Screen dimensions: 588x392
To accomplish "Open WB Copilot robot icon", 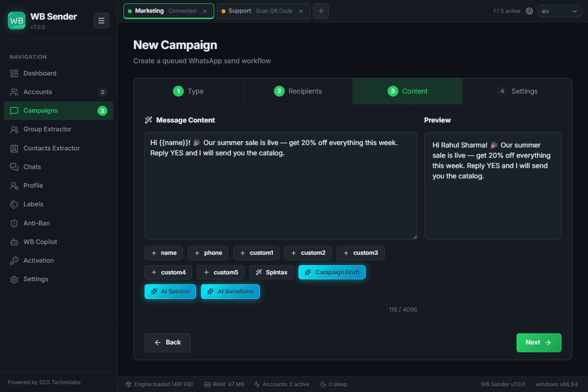I will [14, 242].
